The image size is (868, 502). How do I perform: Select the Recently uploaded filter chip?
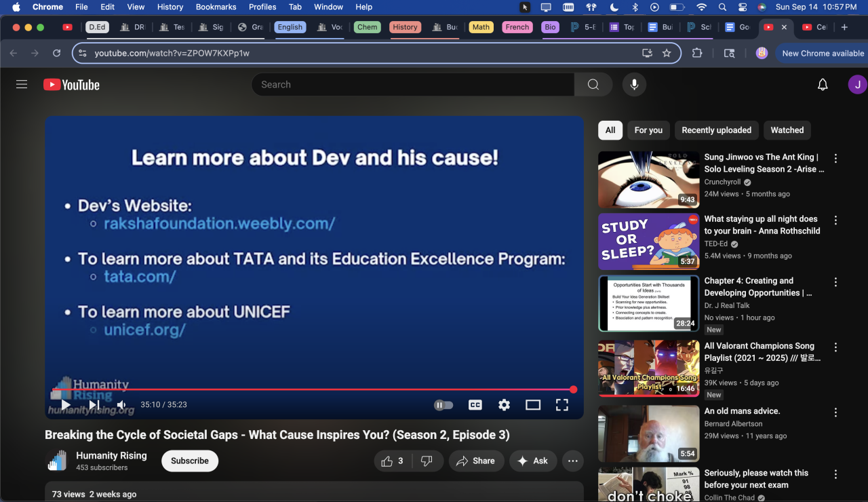coord(716,130)
